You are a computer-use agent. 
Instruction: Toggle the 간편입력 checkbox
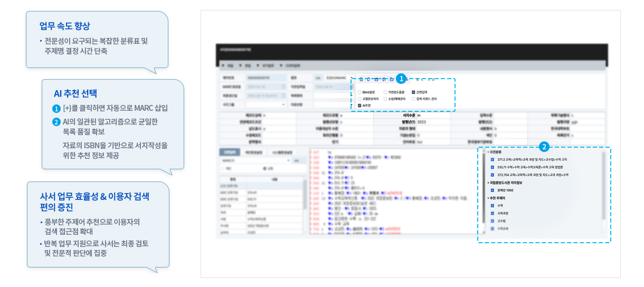pos(413,92)
